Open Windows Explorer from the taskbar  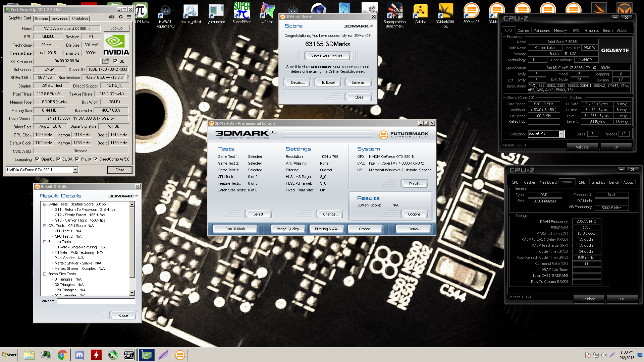pyautogui.click(x=29, y=355)
